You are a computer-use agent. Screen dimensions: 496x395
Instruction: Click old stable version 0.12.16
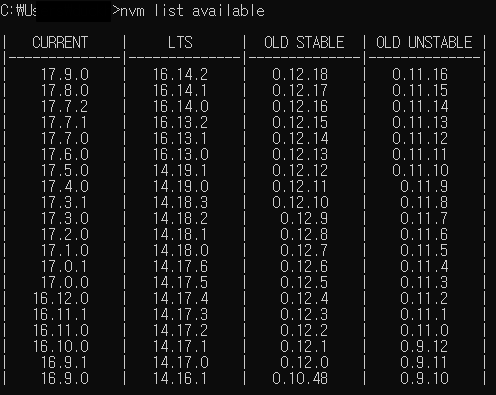pos(300,106)
